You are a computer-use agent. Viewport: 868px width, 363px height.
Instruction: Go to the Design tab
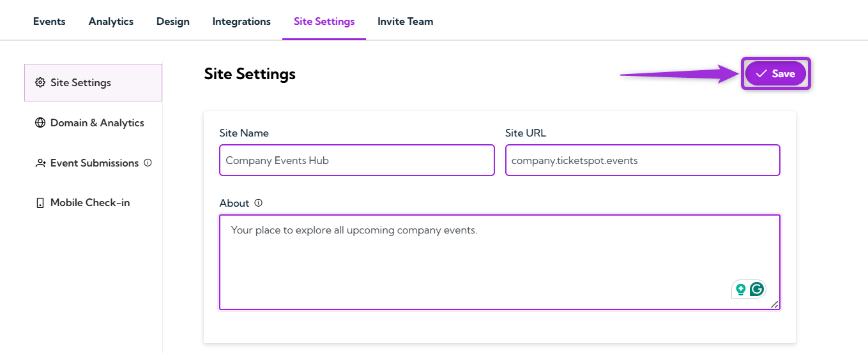coord(173,22)
